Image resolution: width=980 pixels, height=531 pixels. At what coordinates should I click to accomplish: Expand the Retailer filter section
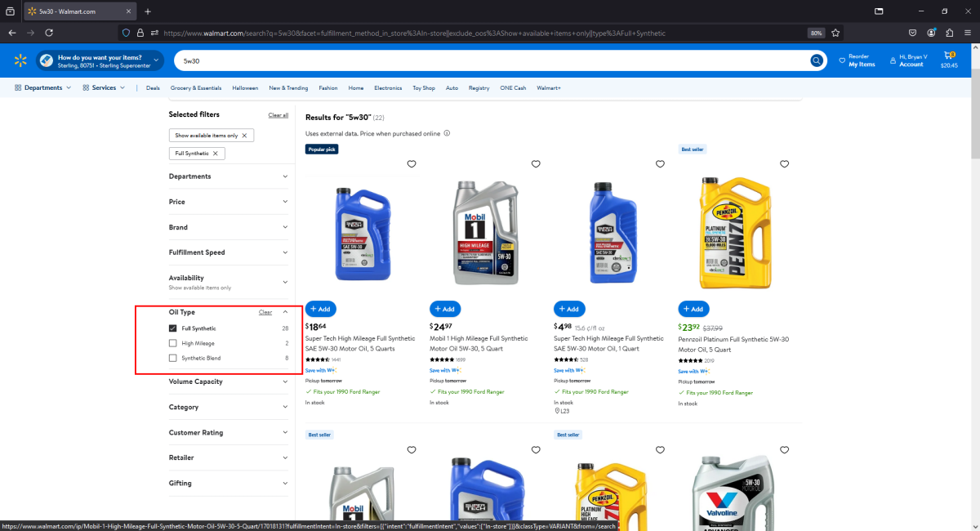coord(229,457)
